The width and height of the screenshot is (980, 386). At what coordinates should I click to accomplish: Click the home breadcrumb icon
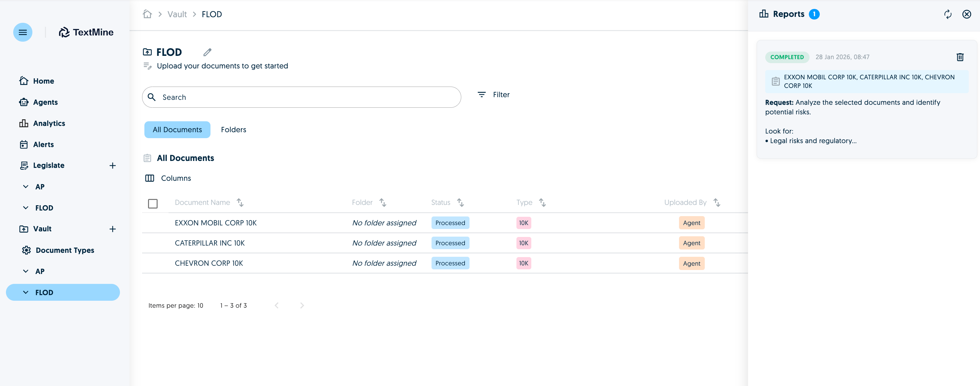point(147,14)
